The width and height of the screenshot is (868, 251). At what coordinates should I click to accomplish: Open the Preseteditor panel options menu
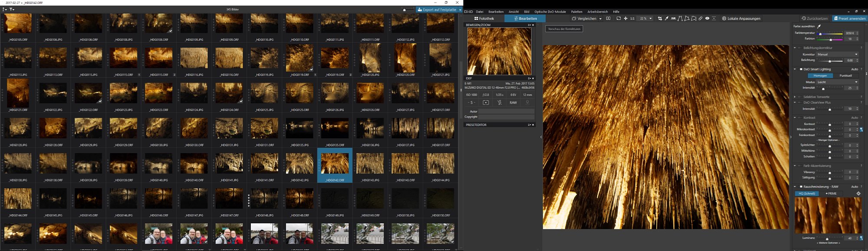pyautogui.click(x=529, y=125)
